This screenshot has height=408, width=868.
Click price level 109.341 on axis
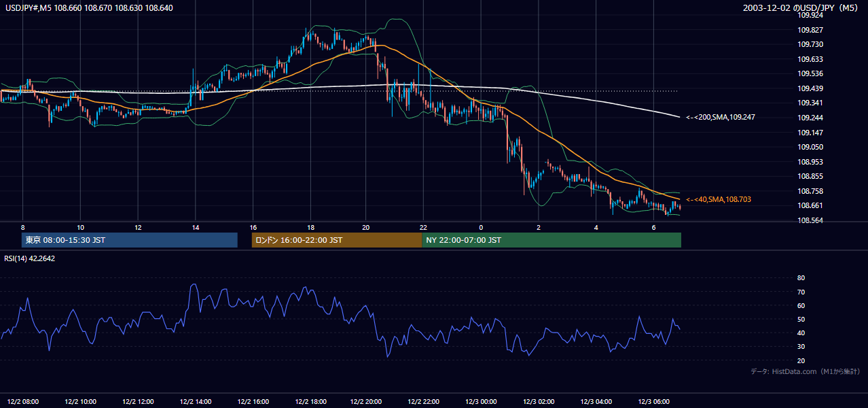pyautogui.click(x=811, y=103)
